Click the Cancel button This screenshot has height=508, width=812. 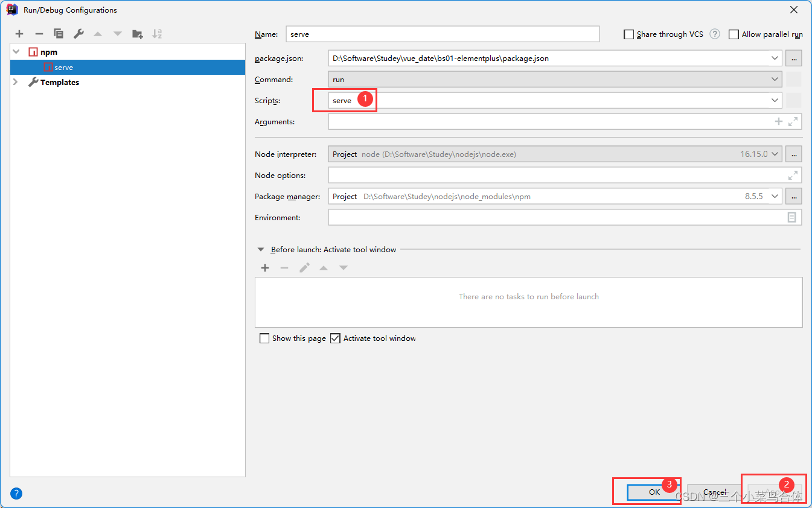(715, 492)
